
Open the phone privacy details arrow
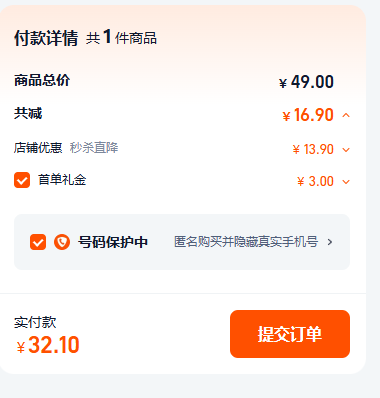coord(330,242)
